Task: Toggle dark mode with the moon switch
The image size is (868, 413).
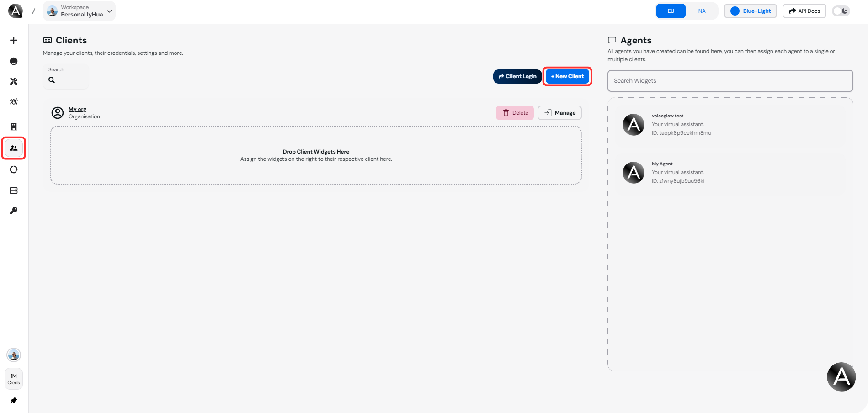Action: coord(841,11)
